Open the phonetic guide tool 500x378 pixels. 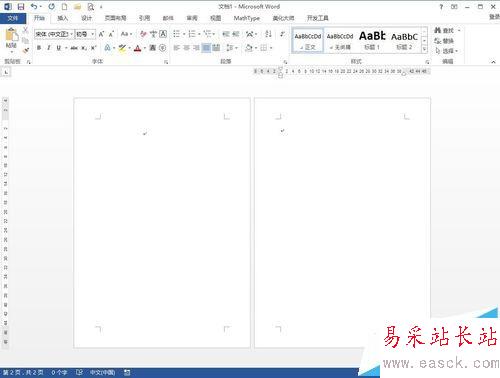153,34
